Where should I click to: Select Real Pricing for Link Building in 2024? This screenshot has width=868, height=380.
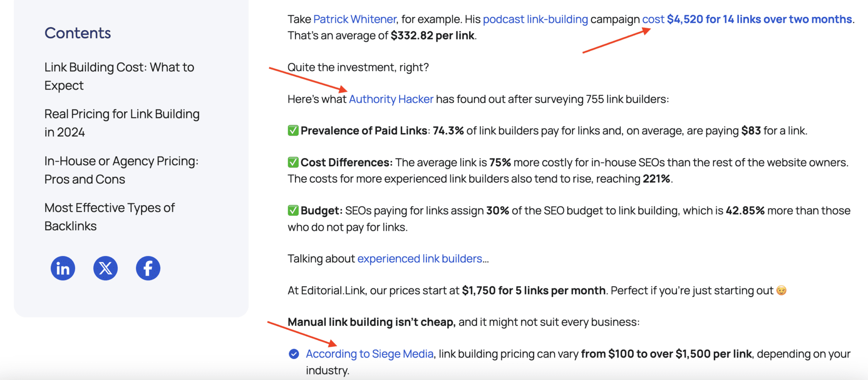point(122,123)
